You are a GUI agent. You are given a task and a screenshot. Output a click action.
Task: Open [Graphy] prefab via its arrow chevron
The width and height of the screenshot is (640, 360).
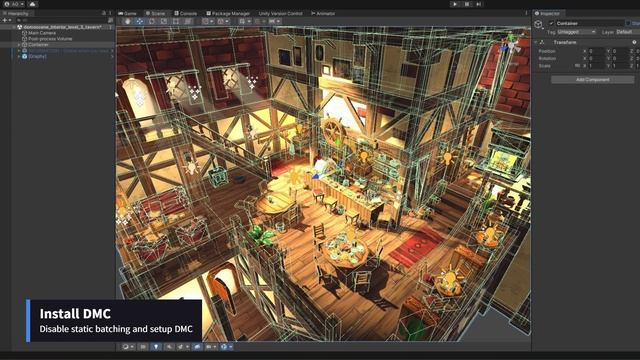[111, 56]
